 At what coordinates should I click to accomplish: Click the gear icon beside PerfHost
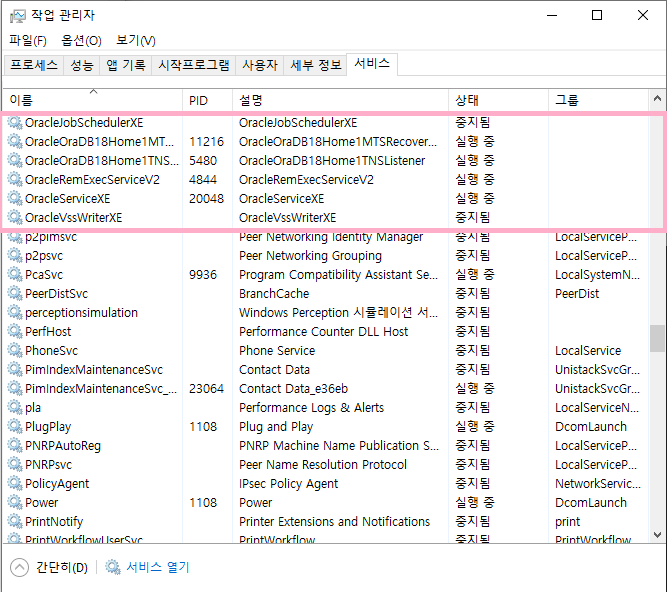coord(15,332)
